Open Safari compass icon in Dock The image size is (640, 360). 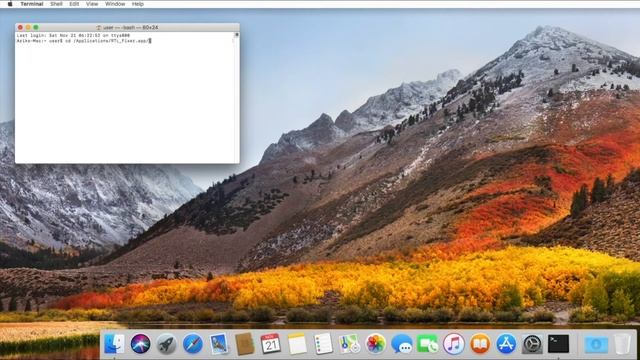click(x=193, y=344)
